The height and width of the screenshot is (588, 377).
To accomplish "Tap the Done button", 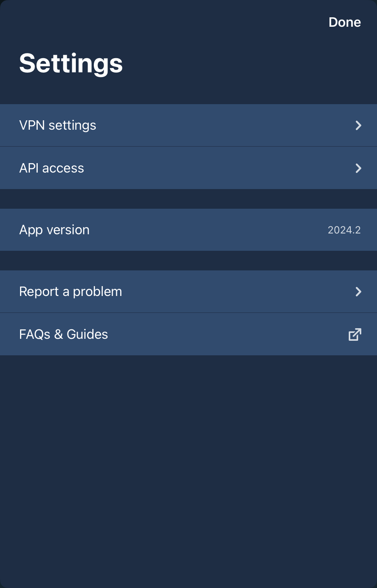I will [x=344, y=22].
